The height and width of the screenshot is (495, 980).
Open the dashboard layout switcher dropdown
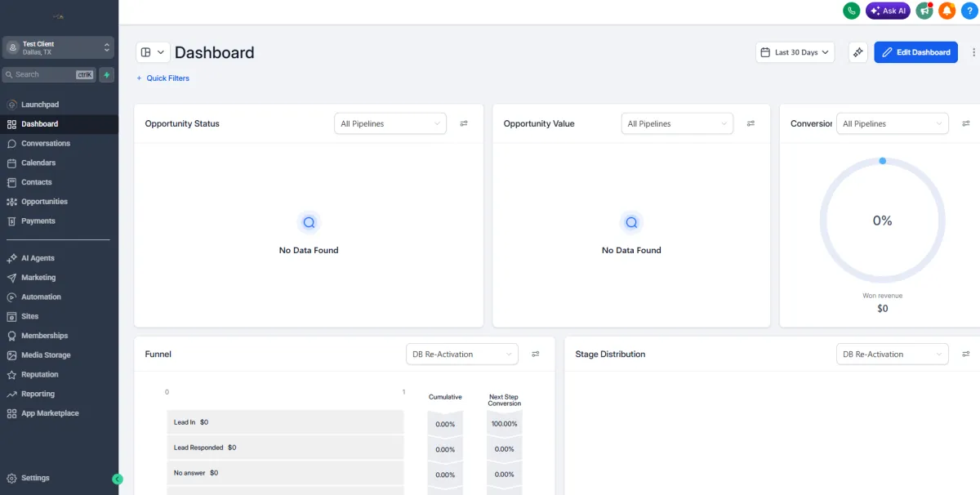(152, 52)
